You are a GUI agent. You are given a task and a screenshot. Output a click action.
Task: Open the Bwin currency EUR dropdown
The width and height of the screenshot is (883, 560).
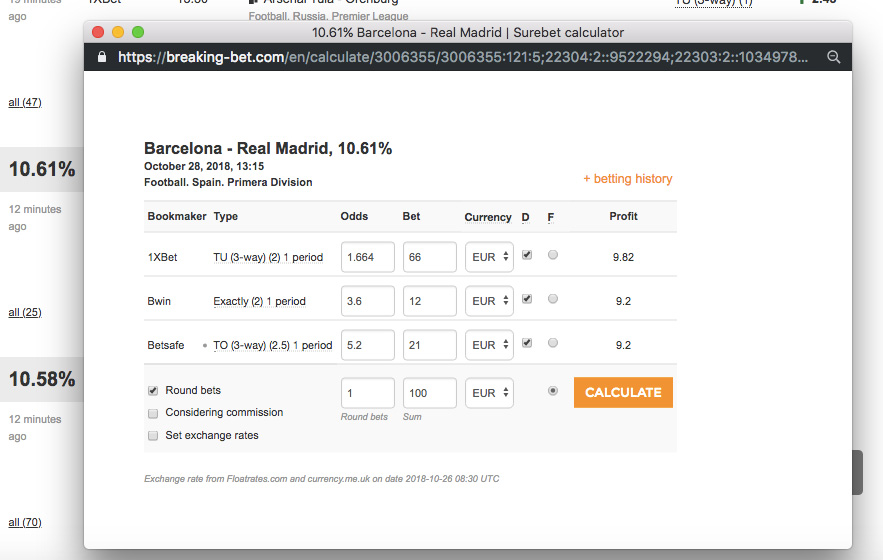pos(489,301)
